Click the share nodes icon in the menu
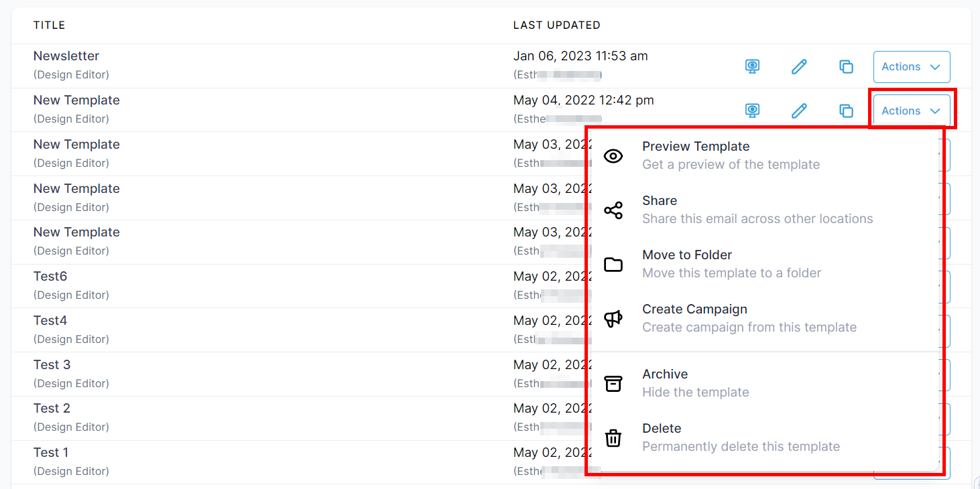The height and width of the screenshot is (489, 980). click(x=613, y=210)
